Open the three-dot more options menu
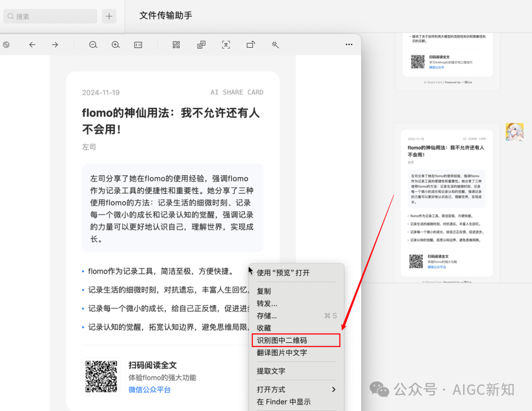Image resolution: width=532 pixels, height=411 pixels. 349,44
